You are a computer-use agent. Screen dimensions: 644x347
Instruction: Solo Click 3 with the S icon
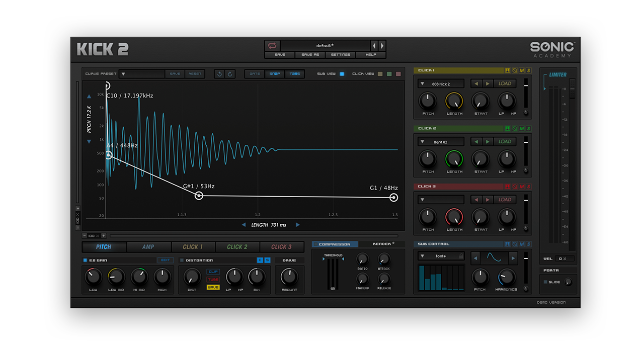pos(529,187)
